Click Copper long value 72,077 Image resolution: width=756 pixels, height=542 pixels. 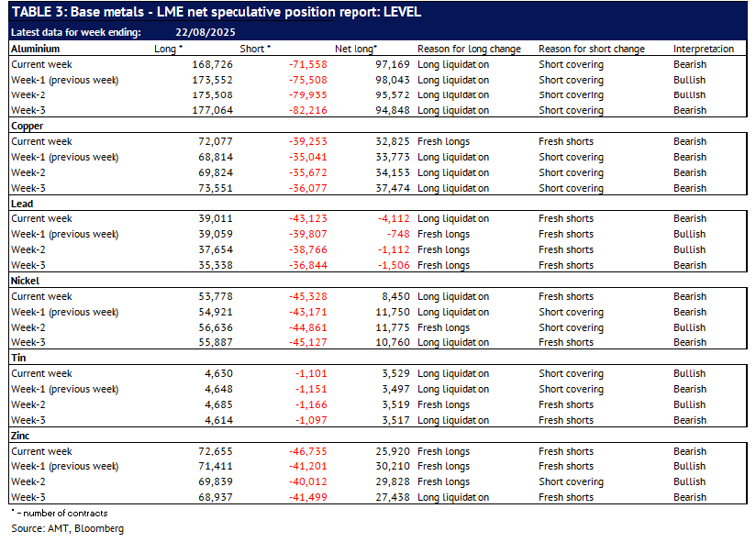pyautogui.click(x=216, y=141)
